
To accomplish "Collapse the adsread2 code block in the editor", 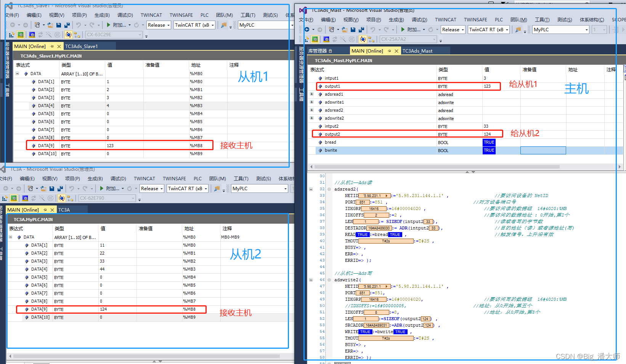I will pos(311,189).
